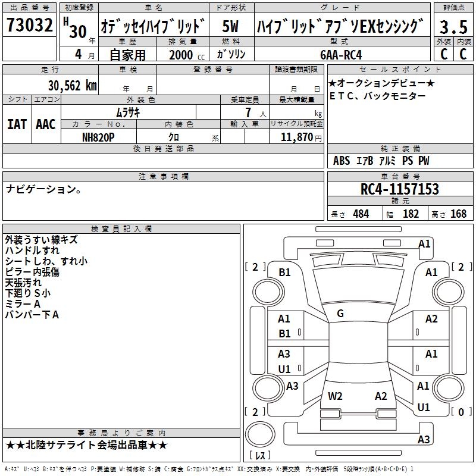Screen dimensions: 476x476
Task: Click the [レス] label below spare tire
Action: coord(260,455)
